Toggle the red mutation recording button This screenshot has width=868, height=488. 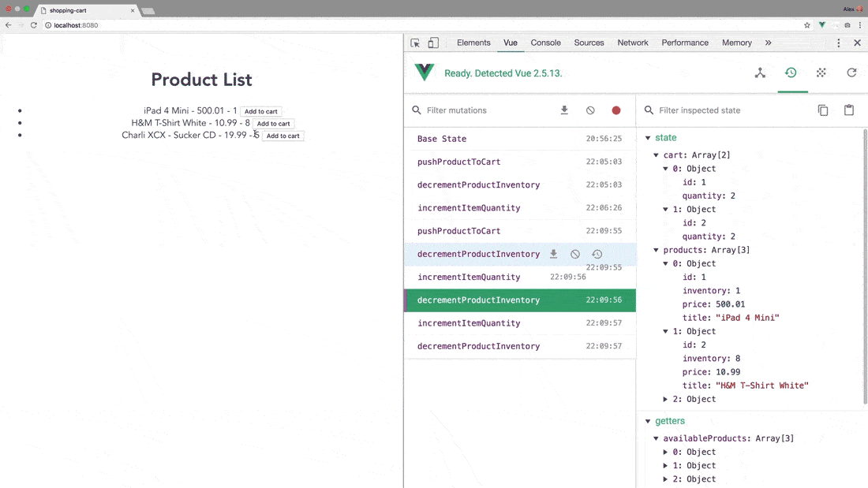pyautogui.click(x=616, y=110)
